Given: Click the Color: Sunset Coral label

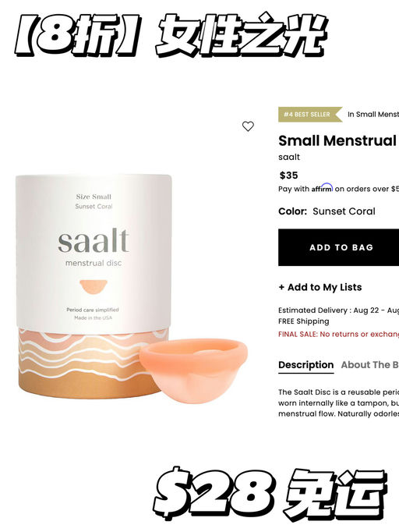Looking at the screenshot, I should coord(327,211).
